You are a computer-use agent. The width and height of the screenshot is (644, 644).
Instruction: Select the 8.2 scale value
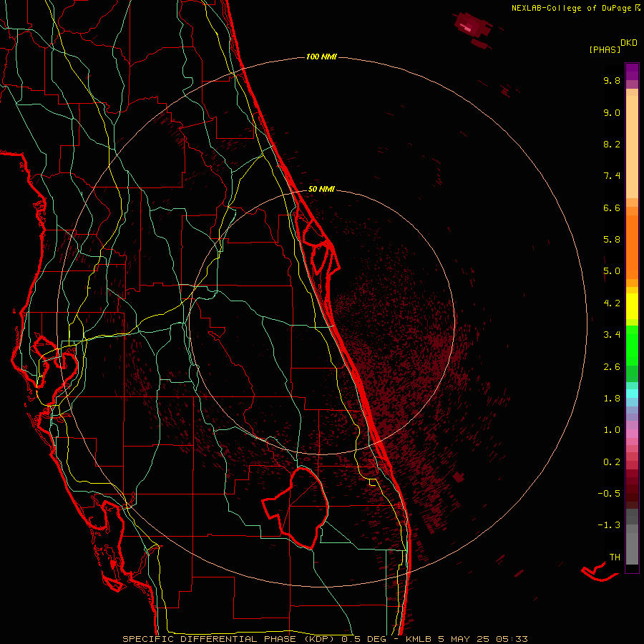point(612,144)
